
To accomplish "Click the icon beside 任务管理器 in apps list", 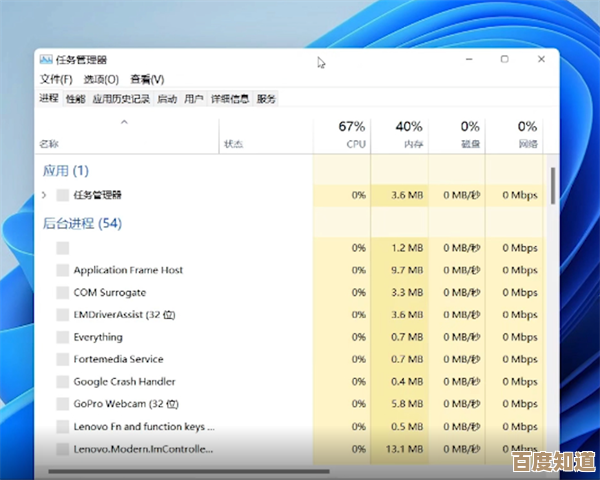I will [63, 195].
